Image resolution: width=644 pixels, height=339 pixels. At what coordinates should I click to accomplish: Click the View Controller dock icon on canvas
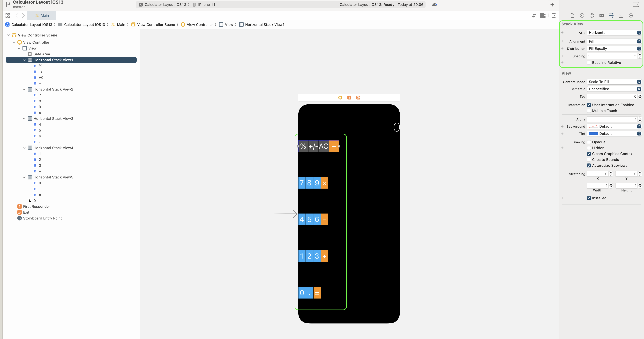click(340, 98)
